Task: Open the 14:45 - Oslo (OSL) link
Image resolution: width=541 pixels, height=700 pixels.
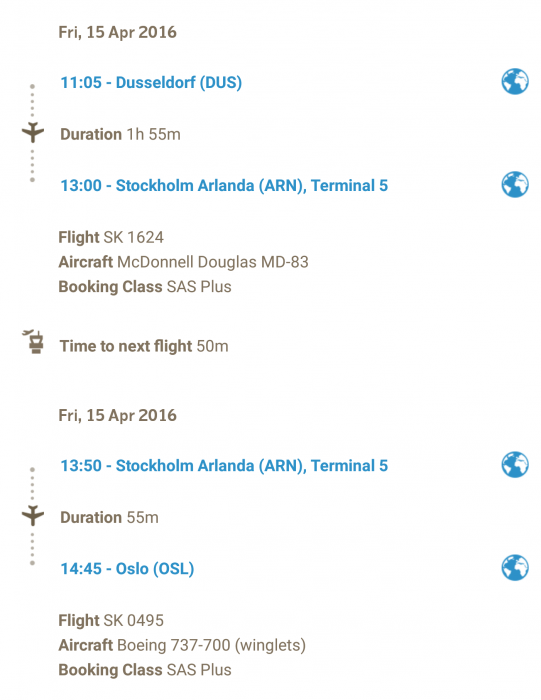Action: click(127, 569)
